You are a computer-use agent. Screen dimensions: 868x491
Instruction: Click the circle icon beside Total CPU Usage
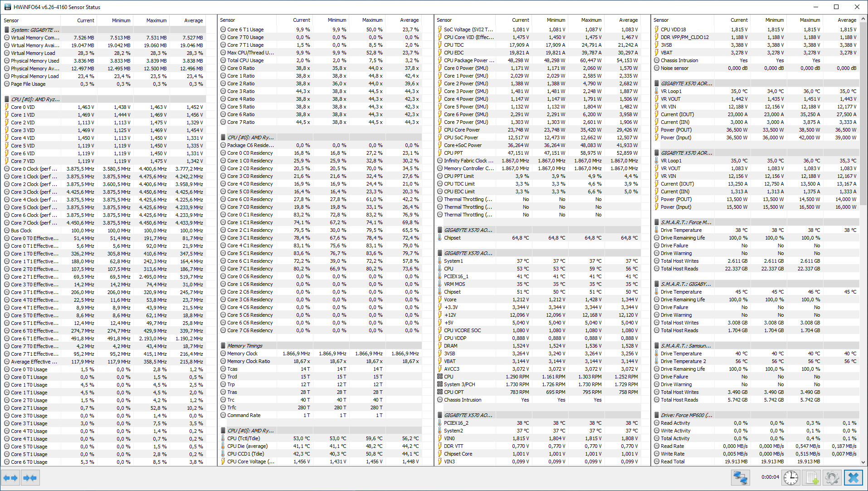[x=223, y=60]
